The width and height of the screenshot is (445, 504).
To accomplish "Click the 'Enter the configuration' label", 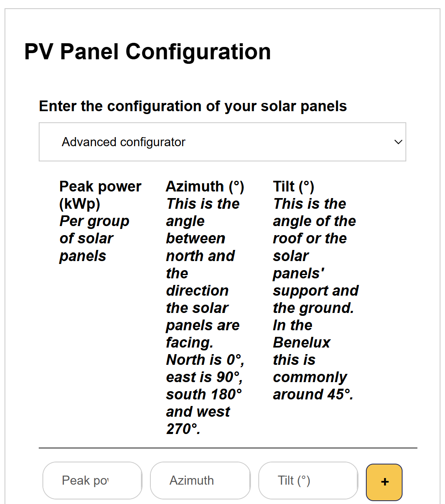I will click(x=193, y=106).
